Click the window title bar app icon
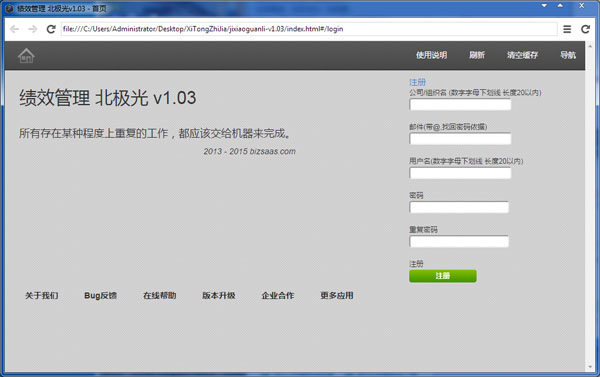Viewport: 600px width, 377px height. coord(10,8)
